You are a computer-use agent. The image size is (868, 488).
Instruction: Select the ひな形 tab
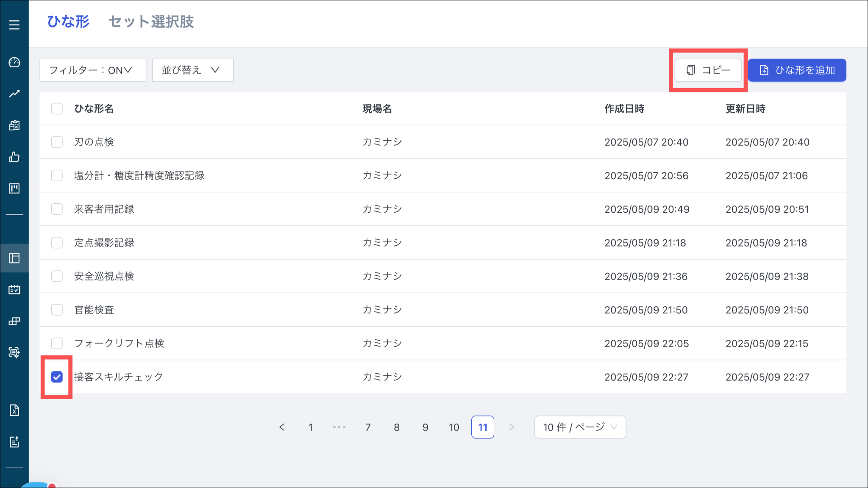coord(68,22)
